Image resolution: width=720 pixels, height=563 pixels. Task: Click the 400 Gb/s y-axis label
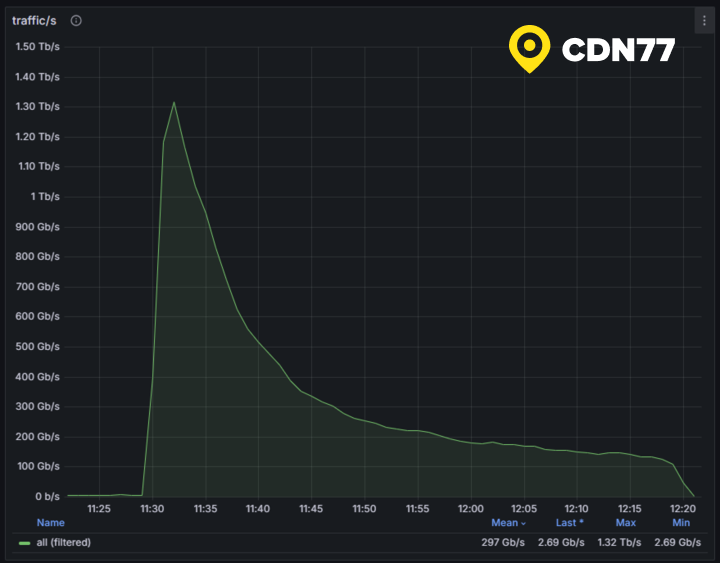point(37,377)
